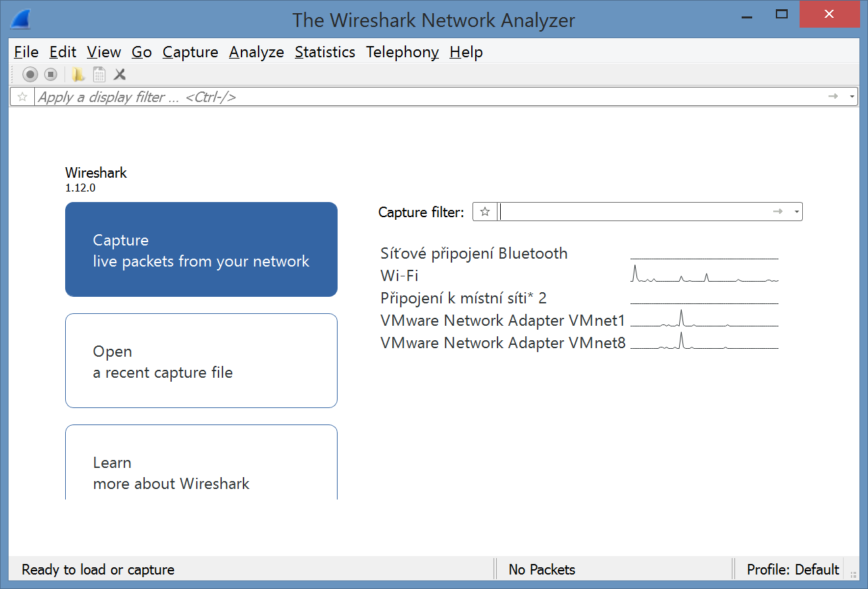The width and height of the screenshot is (868, 589).
Task: Open the Telephony menu
Action: 403,52
